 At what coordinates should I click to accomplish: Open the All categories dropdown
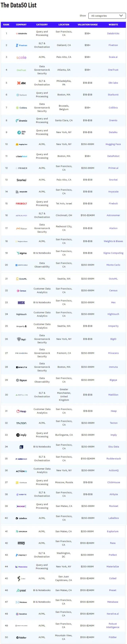[107, 15]
